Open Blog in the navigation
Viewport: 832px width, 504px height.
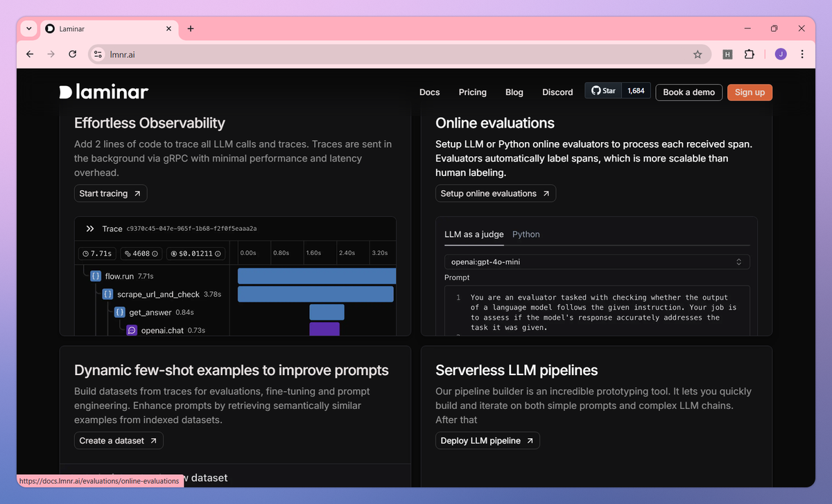(x=514, y=92)
